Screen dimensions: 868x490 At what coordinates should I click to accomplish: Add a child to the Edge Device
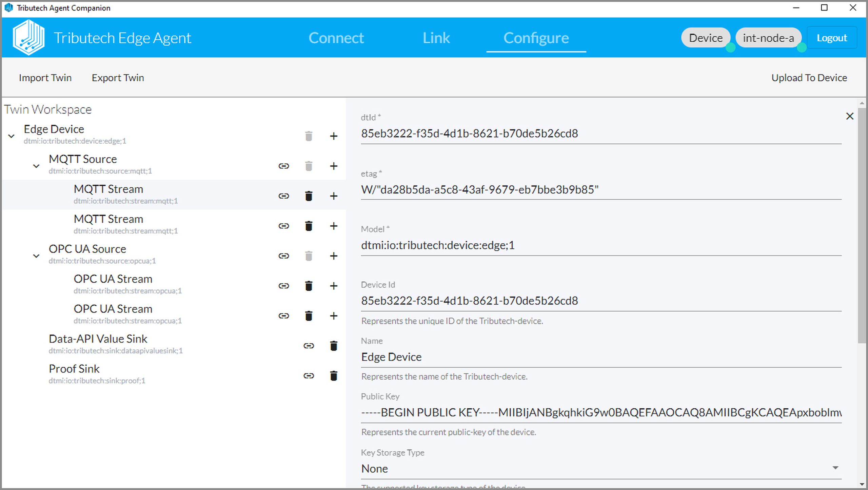[334, 136]
